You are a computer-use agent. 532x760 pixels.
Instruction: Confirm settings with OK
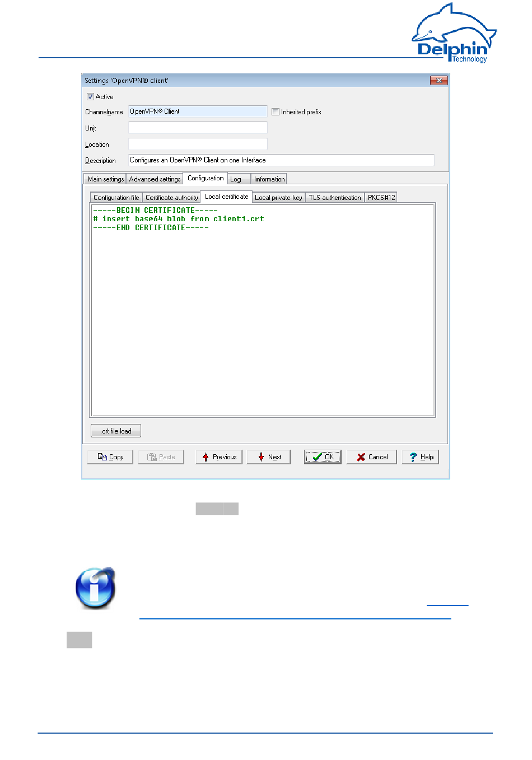323,457
